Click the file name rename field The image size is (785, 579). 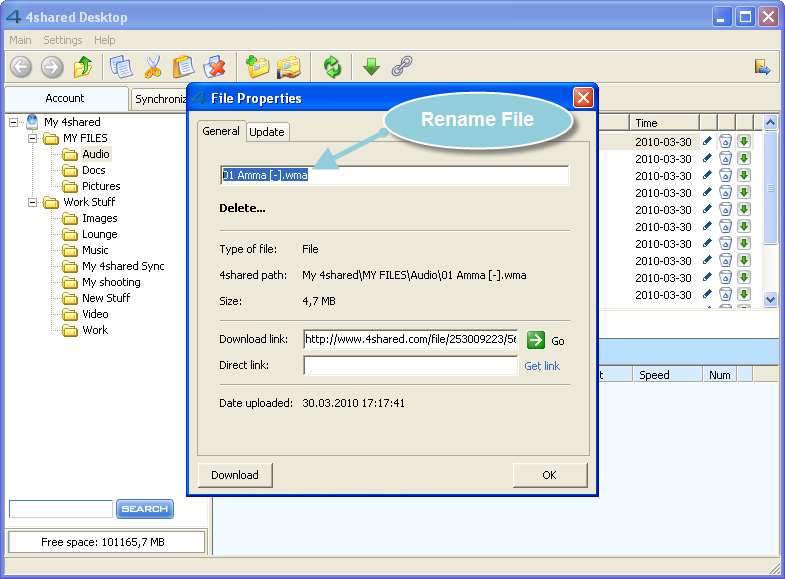[x=395, y=175]
